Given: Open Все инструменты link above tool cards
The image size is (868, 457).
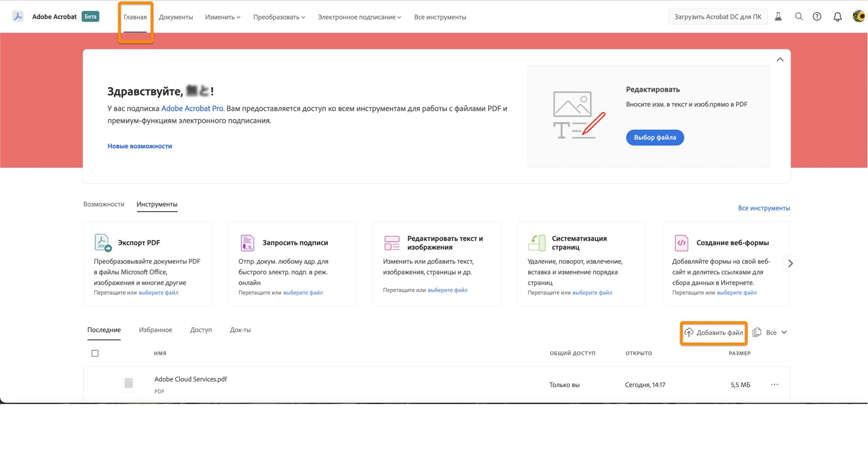Looking at the screenshot, I should pyautogui.click(x=764, y=208).
